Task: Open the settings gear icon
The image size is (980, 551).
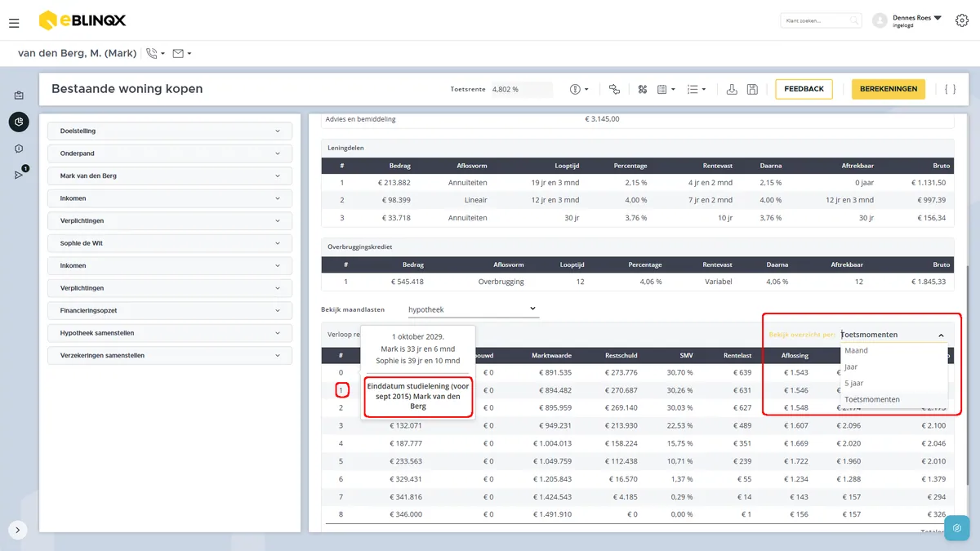Action: (961, 20)
